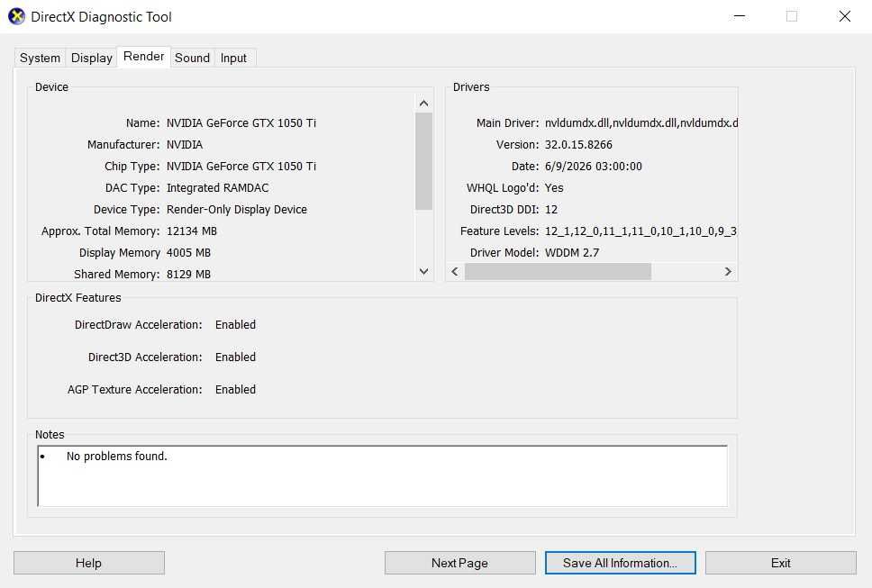This screenshot has width=872, height=588.
Task: Click the Help button
Action: [89, 563]
